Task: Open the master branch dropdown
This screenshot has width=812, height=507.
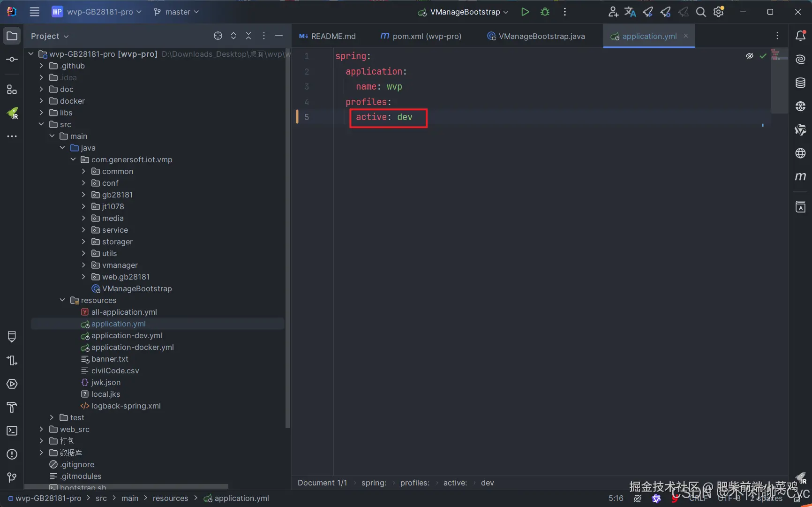Action: tap(176, 12)
